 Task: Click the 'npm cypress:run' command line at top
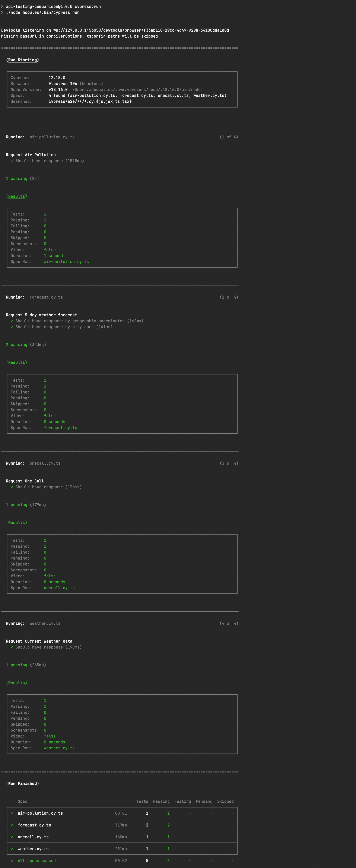(x=51, y=6)
